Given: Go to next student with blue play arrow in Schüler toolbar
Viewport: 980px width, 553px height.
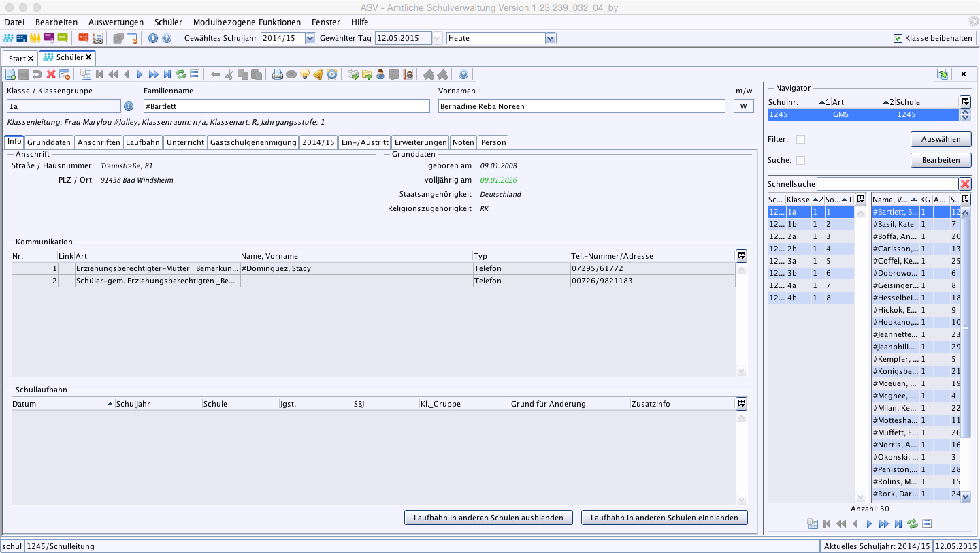Looking at the screenshot, I should [x=140, y=74].
